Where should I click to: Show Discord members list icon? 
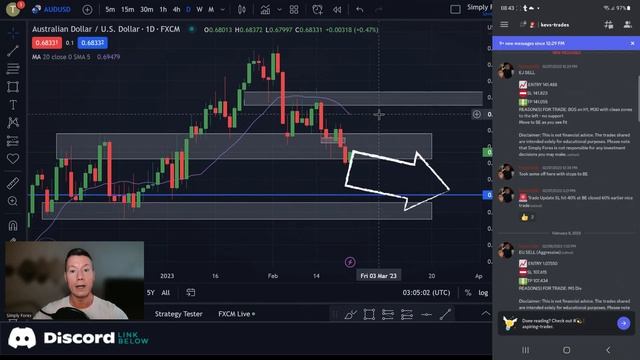pyautogui.click(x=627, y=25)
